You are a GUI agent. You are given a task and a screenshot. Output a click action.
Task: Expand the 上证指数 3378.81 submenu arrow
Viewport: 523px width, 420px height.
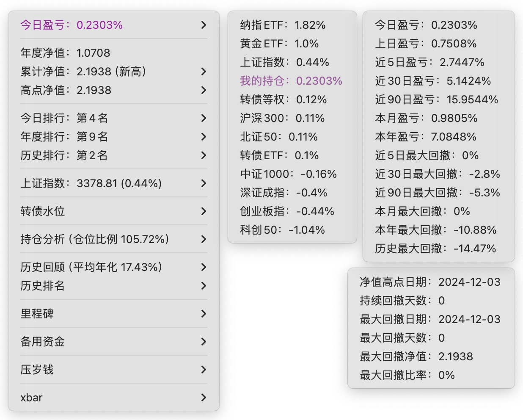click(204, 183)
